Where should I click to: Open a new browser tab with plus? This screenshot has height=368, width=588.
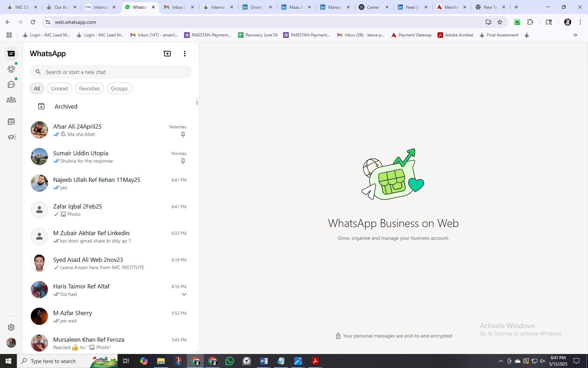516,7
